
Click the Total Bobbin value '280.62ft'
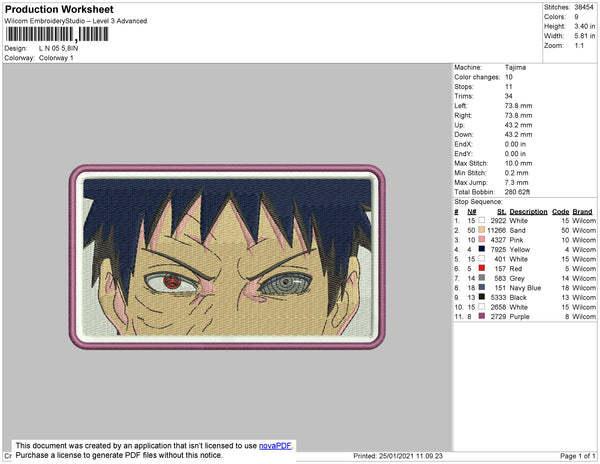coord(517,192)
